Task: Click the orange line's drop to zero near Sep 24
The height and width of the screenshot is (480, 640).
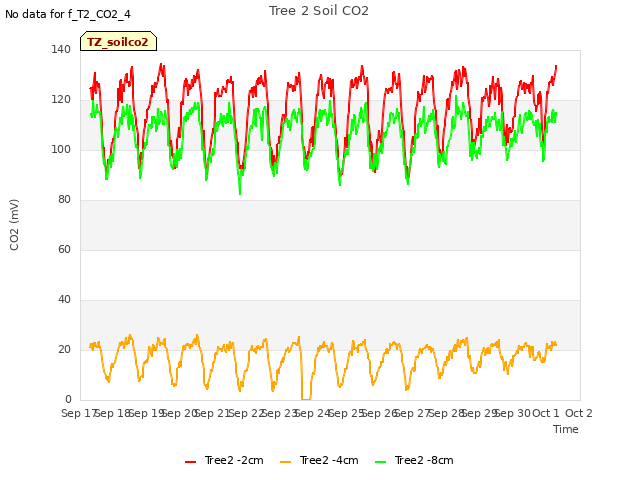Action: pyautogui.click(x=306, y=398)
